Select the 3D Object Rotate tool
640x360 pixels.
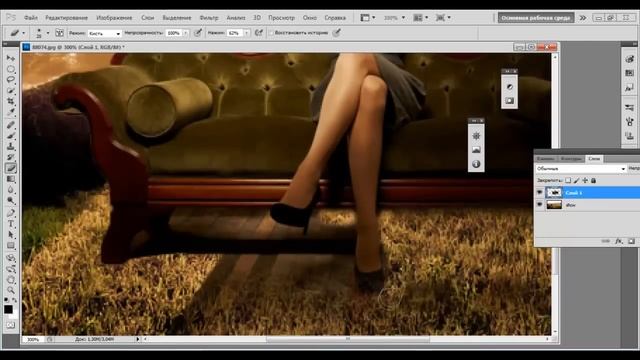coord(11,258)
